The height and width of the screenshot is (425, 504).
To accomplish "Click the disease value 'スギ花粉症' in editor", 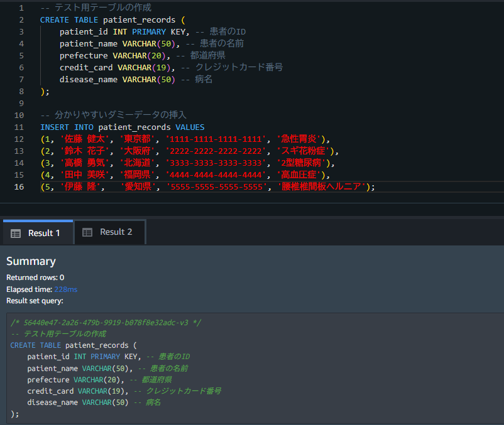I will [x=303, y=151].
